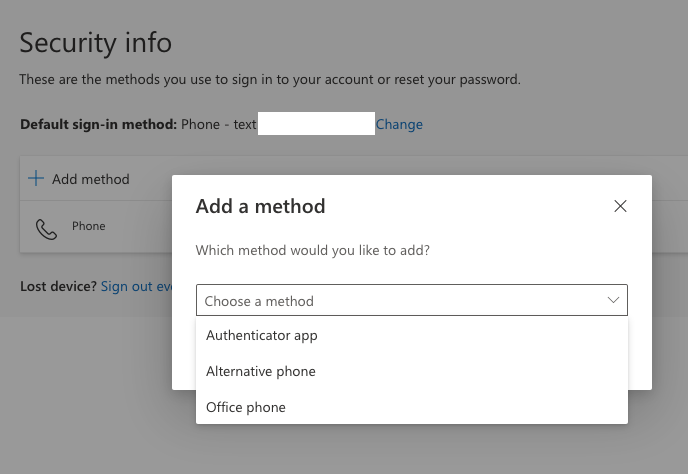Click the "Phone - text" default value
This screenshot has width=688, height=474.
coord(219,124)
